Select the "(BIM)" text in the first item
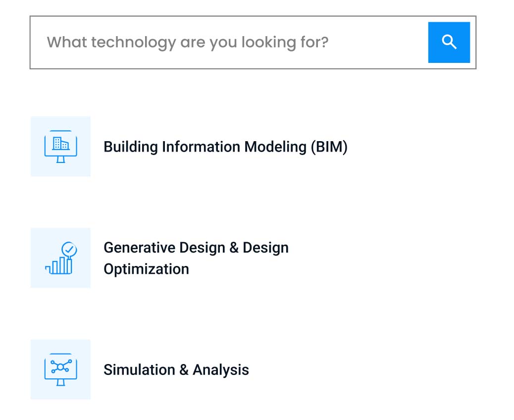This screenshot has width=514, height=420. tap(329, 147)
